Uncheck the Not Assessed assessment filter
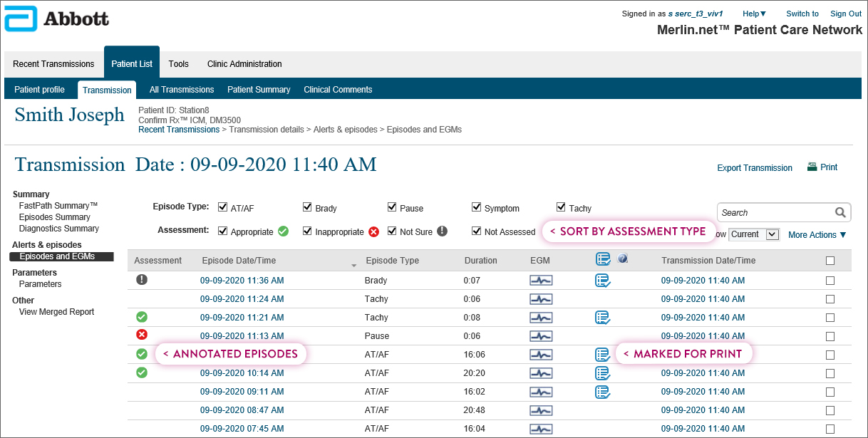The height and width of the screenshot is (438, 868). (x=476, y=231)
